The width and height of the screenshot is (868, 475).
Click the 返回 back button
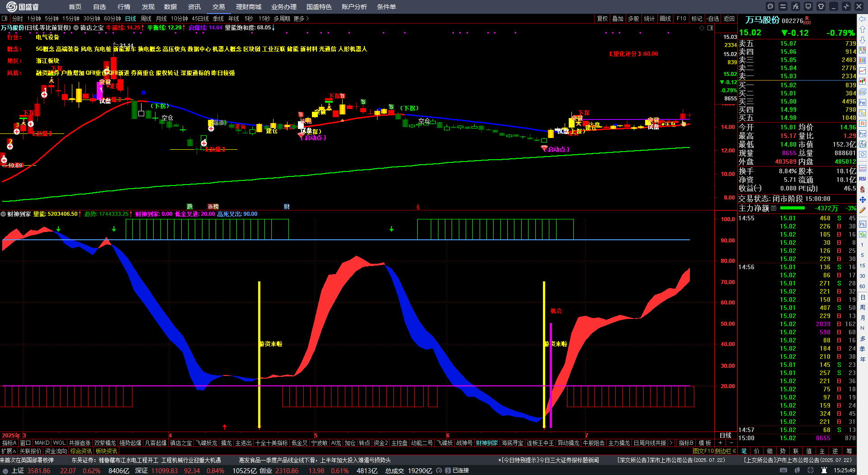[x=729, y=19]
